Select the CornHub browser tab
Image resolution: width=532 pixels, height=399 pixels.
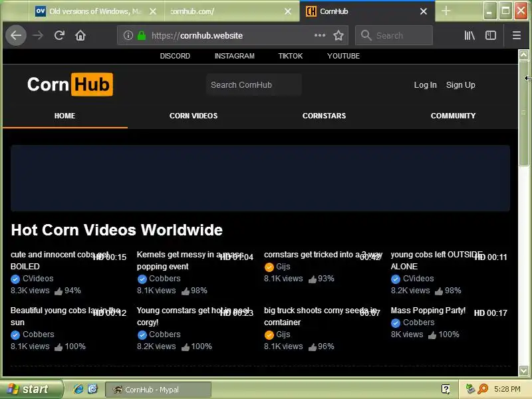point(367,11)
